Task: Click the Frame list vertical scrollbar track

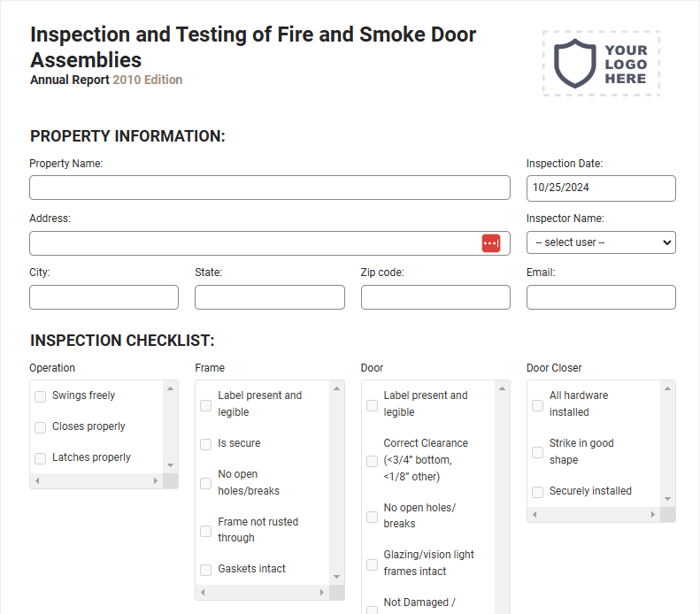Action: click(336, 483)
